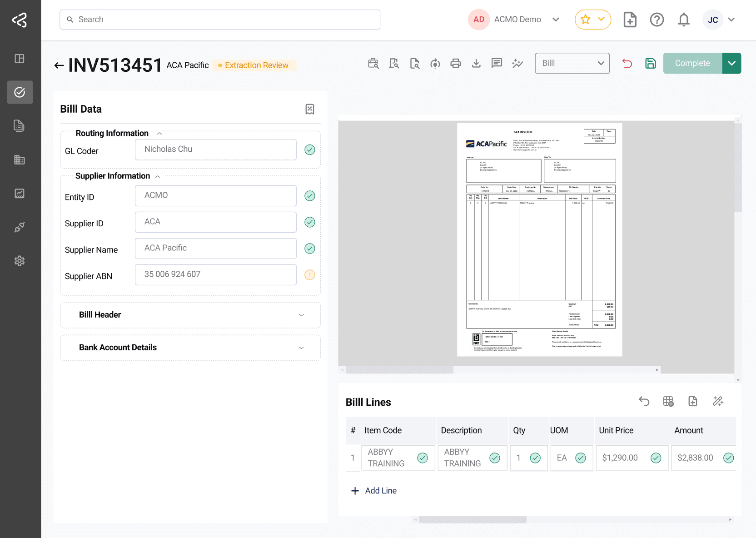
Task: Click the reprocess circular arrows icon
Action: tap(435, 63)
